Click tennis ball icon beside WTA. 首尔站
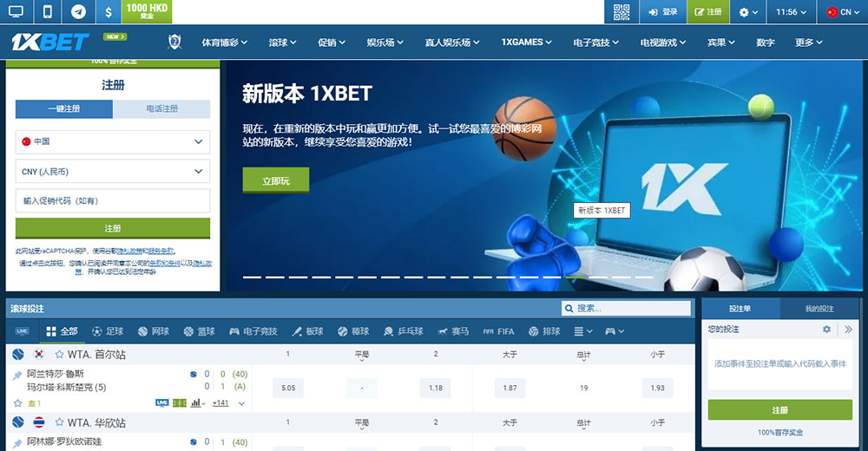The width and height of the screenshot is (868, 451). [x=18, y=354]
